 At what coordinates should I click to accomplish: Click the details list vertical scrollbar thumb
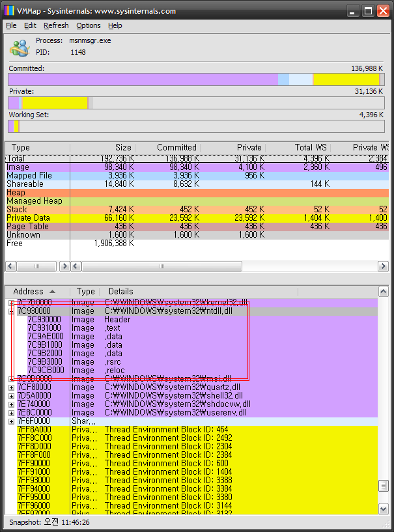pos(383,486)
